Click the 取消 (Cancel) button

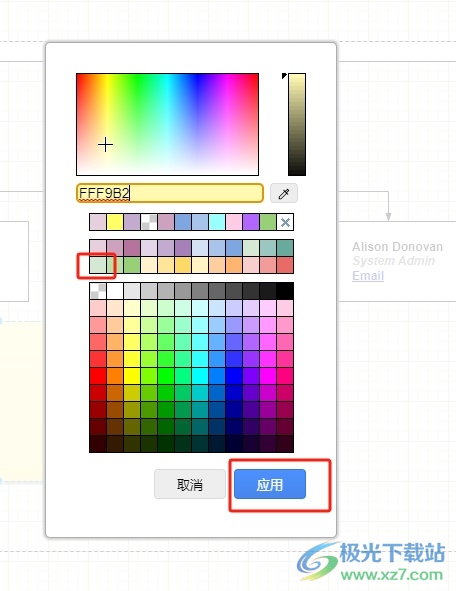pyautogui.click(x=190, y=484)
